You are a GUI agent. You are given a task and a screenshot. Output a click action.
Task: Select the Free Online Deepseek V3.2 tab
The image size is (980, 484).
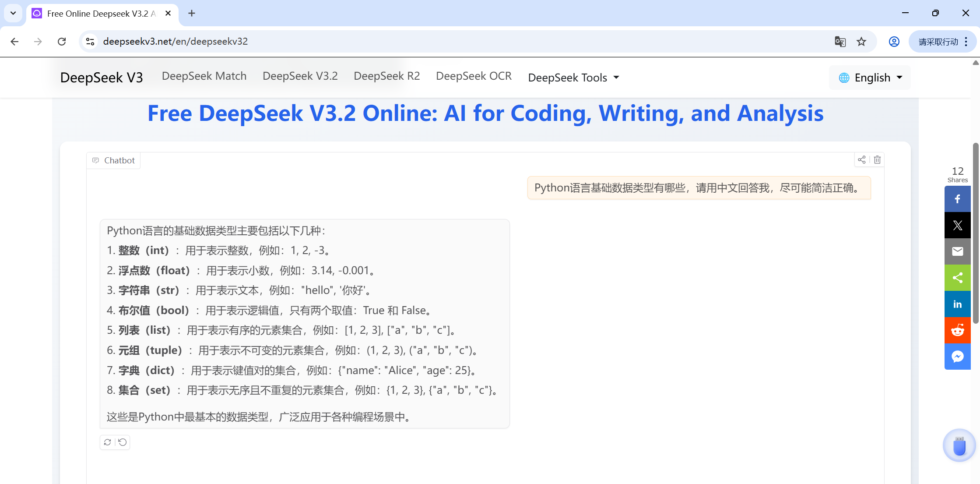point(102,14)
